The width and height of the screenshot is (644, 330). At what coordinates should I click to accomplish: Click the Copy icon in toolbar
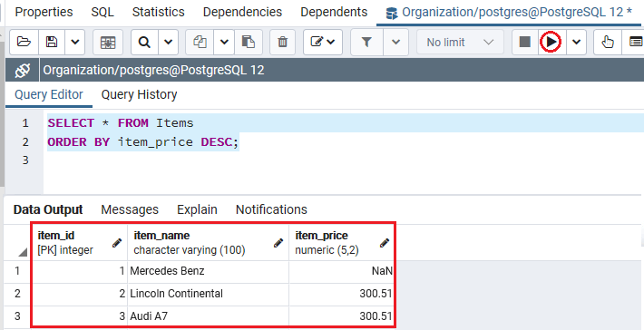pyautogui.click(x=200, y=42)
